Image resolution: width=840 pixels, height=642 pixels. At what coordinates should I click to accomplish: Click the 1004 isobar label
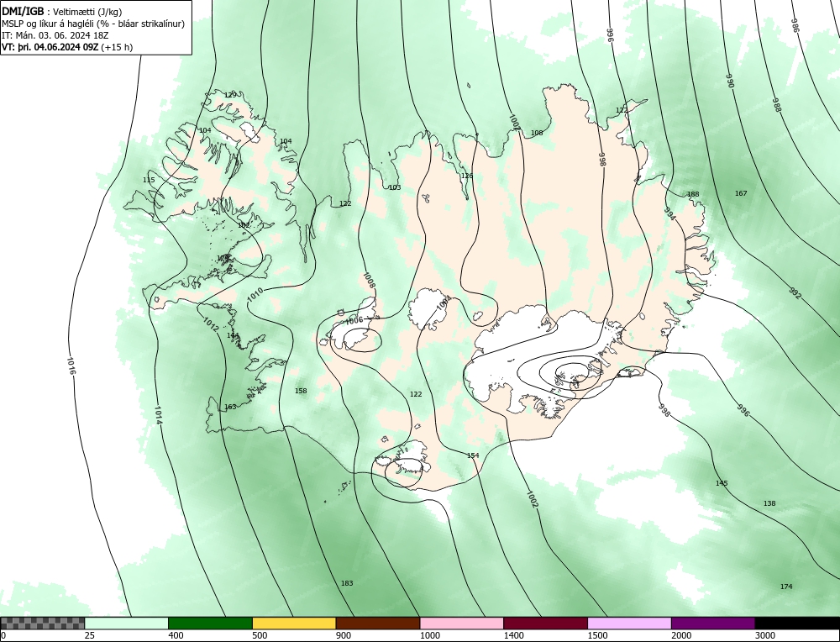443,303
